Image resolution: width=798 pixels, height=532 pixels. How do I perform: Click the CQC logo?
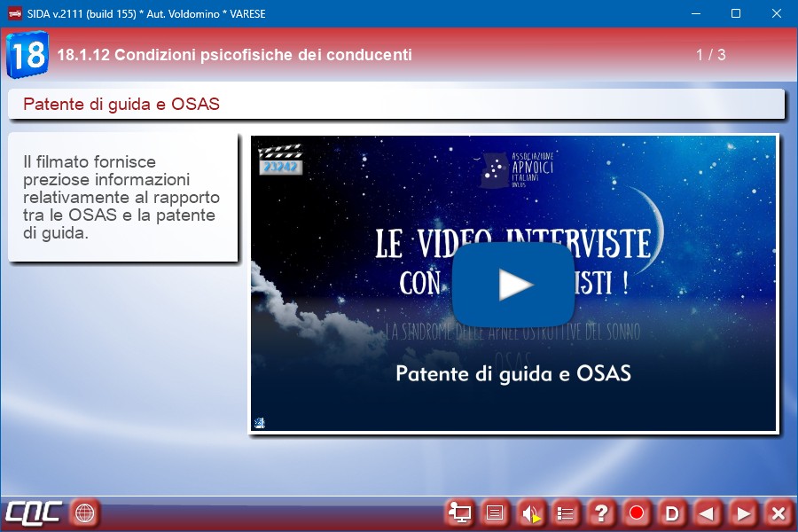click(34, 512)
